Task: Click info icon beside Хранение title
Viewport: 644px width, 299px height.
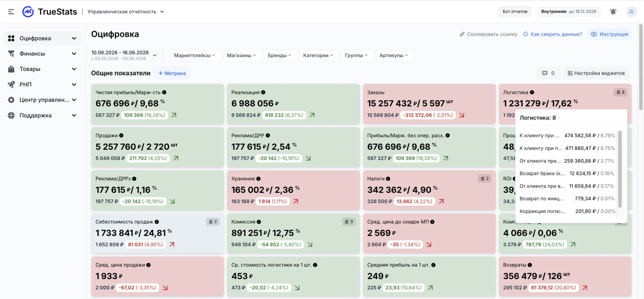Action: tap(258, 179)
